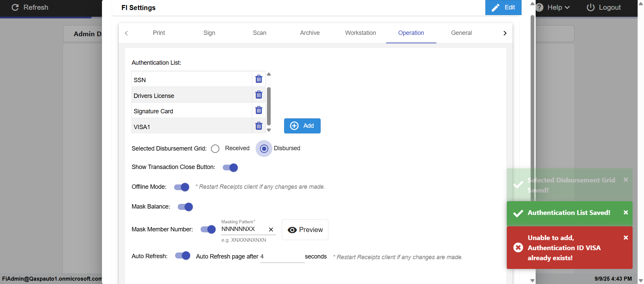Dismiss the 'Unable to add' error notification

tap(626, 238)
